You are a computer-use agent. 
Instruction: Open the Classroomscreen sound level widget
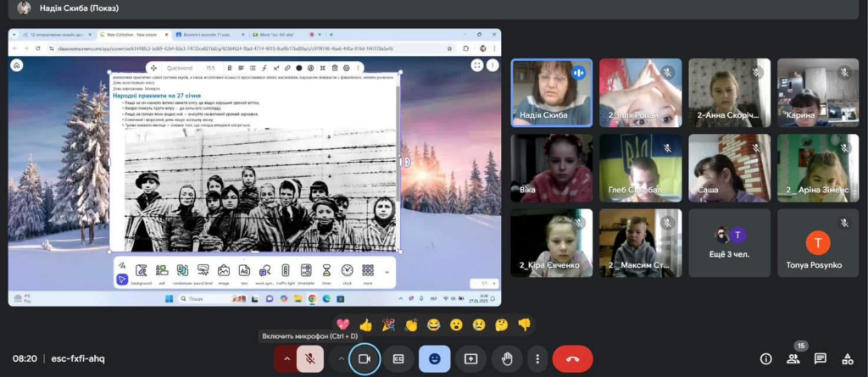click(203, 274)
